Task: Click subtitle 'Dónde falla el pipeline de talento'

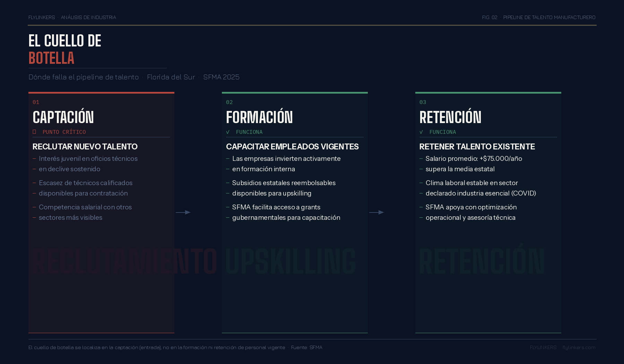Action: pos(84,77)
